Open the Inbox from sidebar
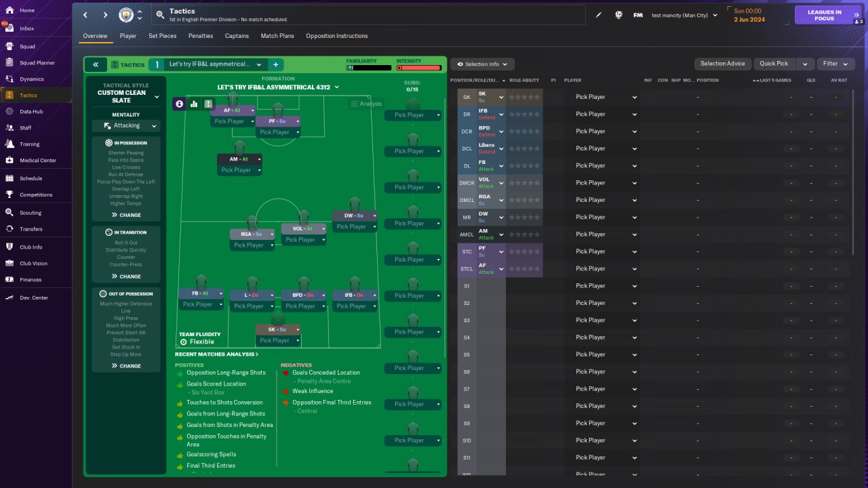This screenshot has width=868, height=488. (x=27, y=28)
